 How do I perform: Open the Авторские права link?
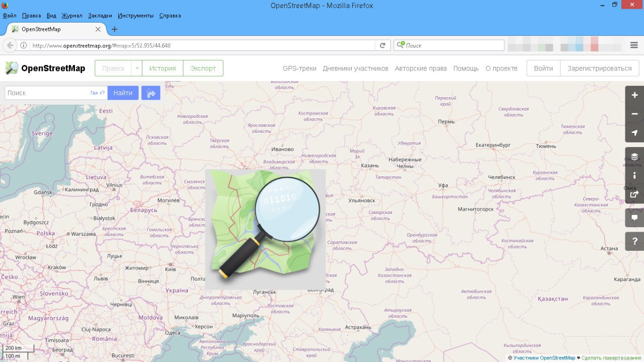421,68
